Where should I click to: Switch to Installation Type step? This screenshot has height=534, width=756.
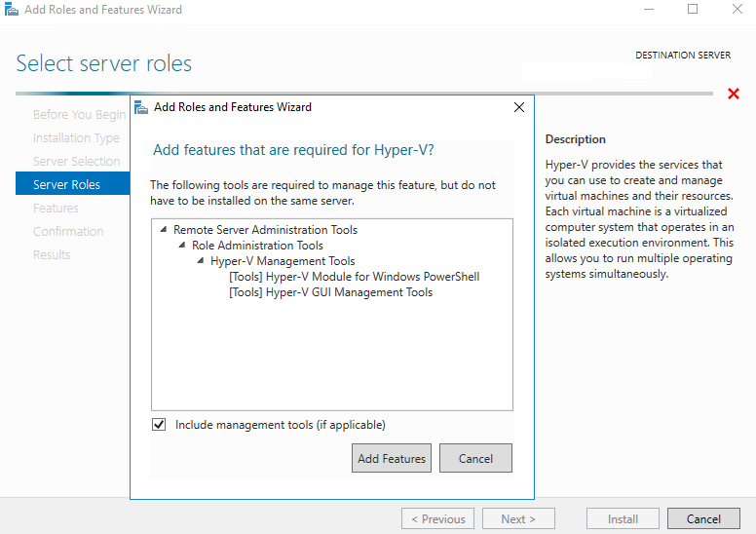pos(76,137)
